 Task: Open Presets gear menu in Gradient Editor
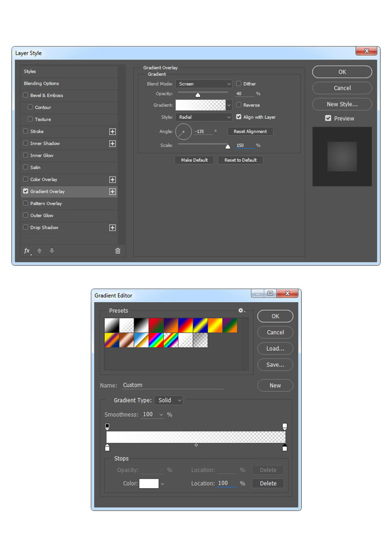242,311
